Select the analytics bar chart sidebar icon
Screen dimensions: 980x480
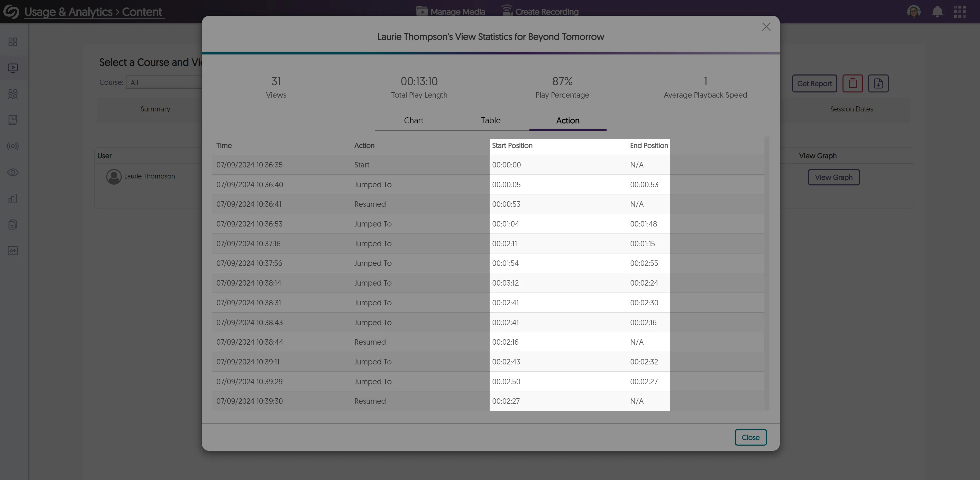(13, 198)
